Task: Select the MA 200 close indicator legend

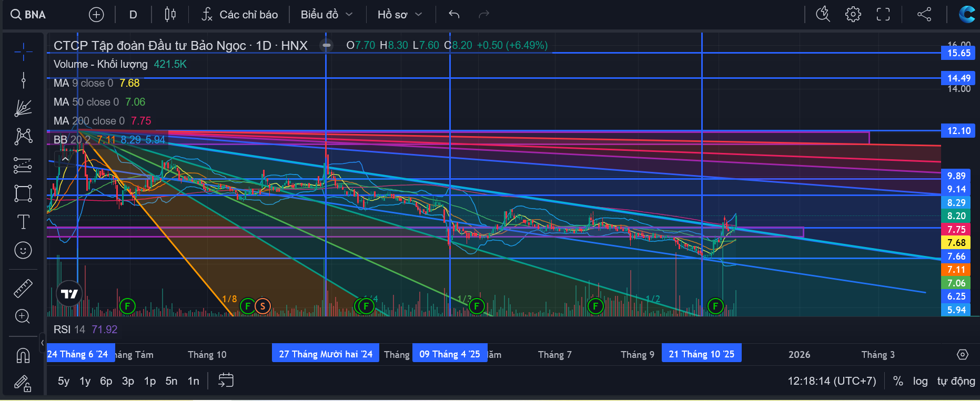Action: pos(103,121)
